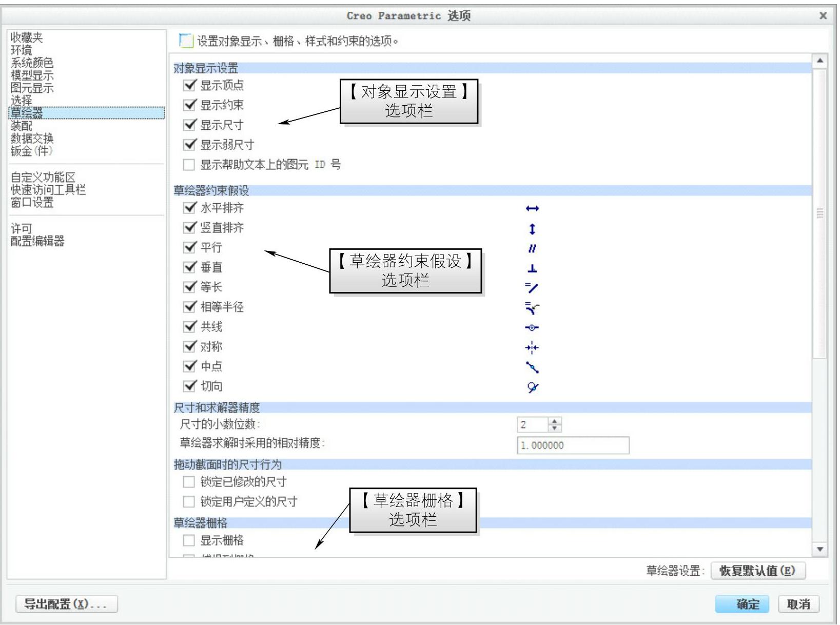This screenshot has height=625, width=840.
Task: Enable 锁定用户定义的尺寸 checkbox
Action: click(x=189, y=501)
